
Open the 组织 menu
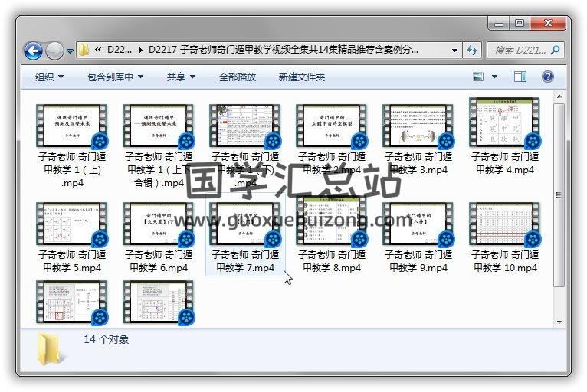(49, 77)
